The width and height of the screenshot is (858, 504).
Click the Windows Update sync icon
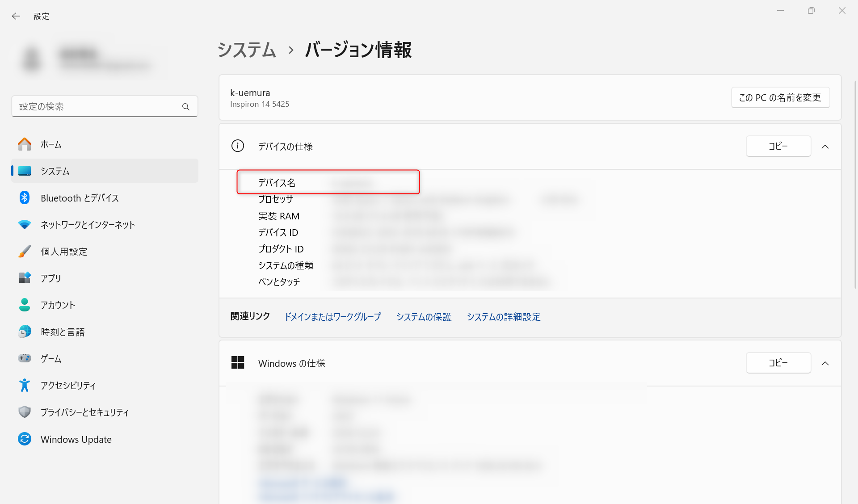point(25,439)
